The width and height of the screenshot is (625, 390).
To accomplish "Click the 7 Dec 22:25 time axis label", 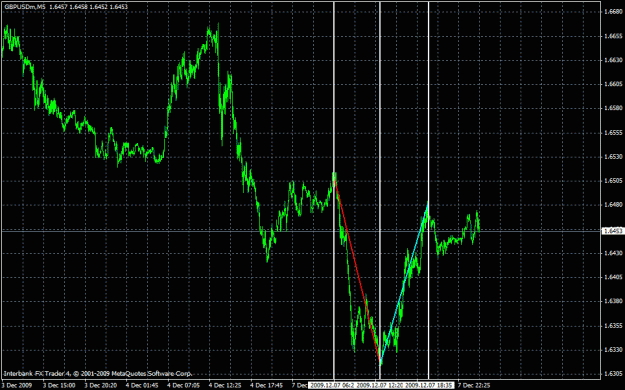I will (474, 386).
